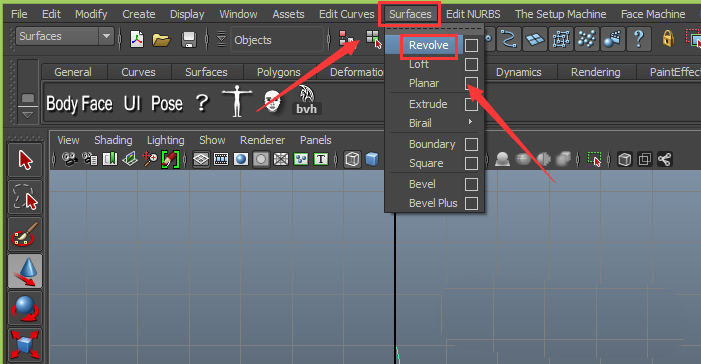Open shelf options down-arrow menu
This screenshot has width=701, height=364.
[27, 116]
